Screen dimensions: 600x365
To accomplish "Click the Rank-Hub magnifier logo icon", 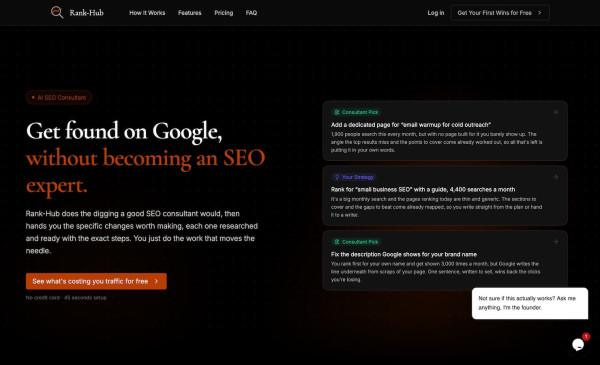I will click(x=57, y=13).
